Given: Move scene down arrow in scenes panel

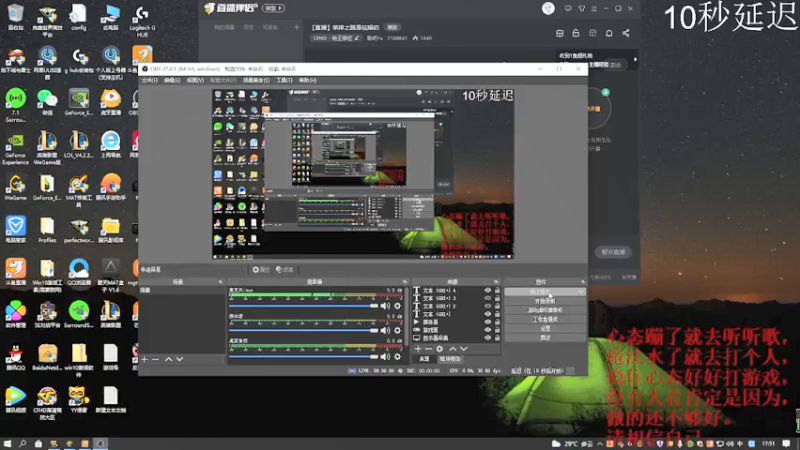Looking at the screenshot, I should 180,359.
